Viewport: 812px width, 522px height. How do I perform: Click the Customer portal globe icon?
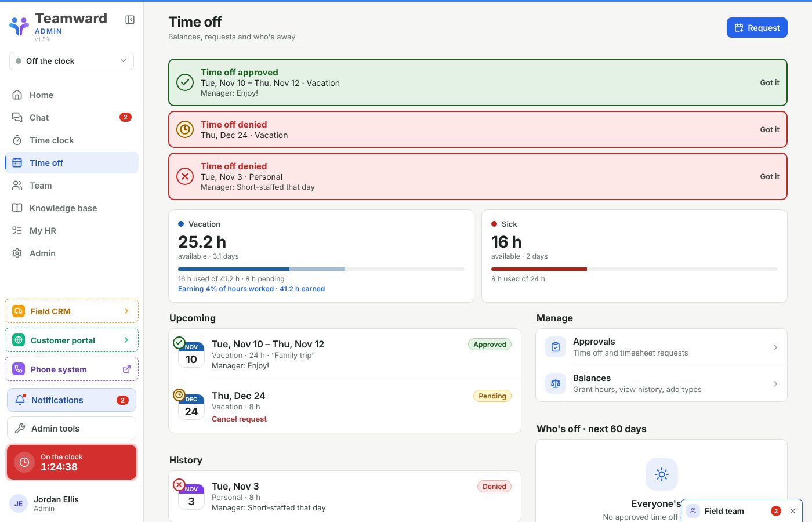coord(19,340)
